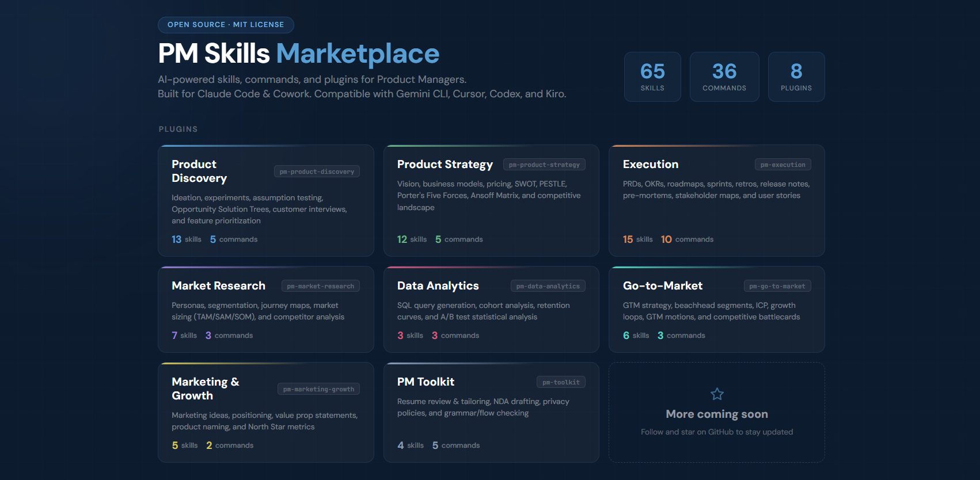Click the pm-go-to-market tag

point(777,286)
